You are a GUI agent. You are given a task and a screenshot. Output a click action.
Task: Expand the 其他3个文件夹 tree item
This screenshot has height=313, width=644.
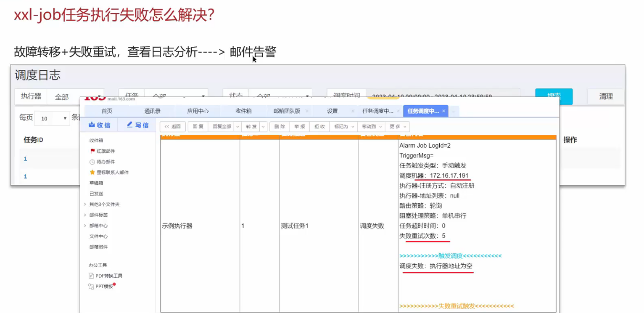pyautogui.click(x=85, y=205)
